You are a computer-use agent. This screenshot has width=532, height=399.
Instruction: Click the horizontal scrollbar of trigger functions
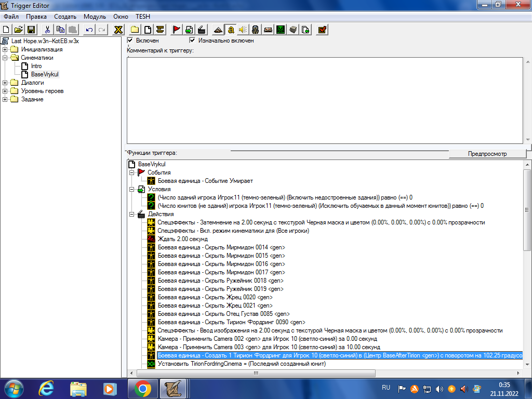(x=256, y=373)
